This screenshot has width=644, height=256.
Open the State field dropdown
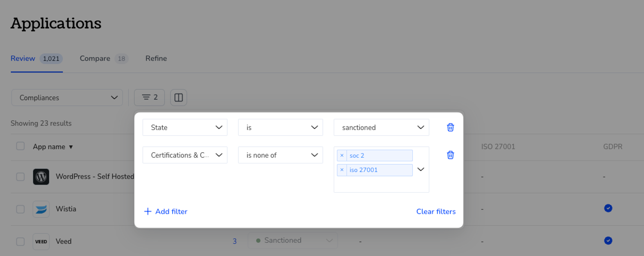click(x=185, y=127)
